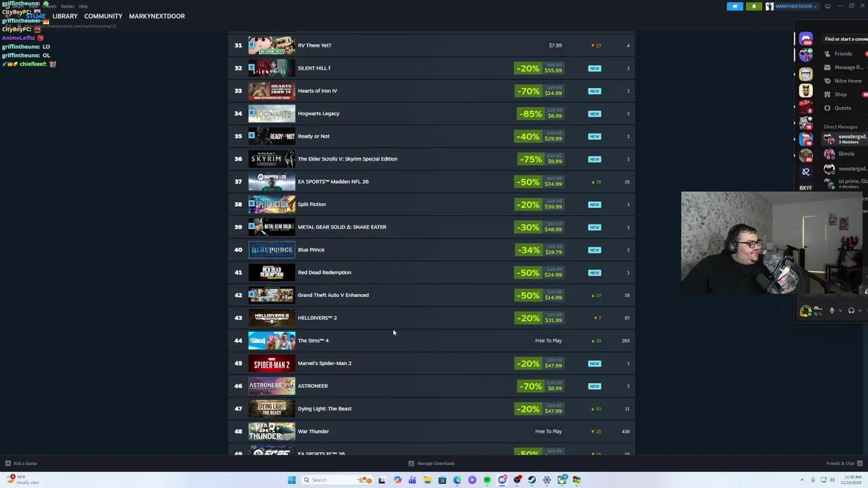
Task: Open the Discord server with crowned face avatar
Action: 806,90
